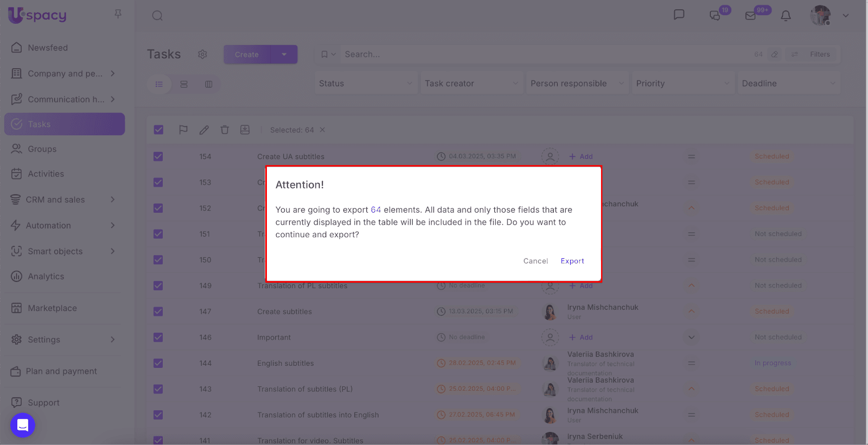Click the tasks Search input field
Viewport: 868px width, 445px height.
[542, 54]
